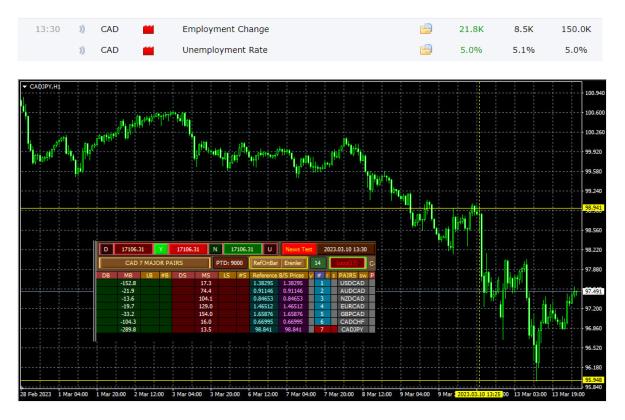
Task: Click the actual value 21.8K
Action: [471, 29]
